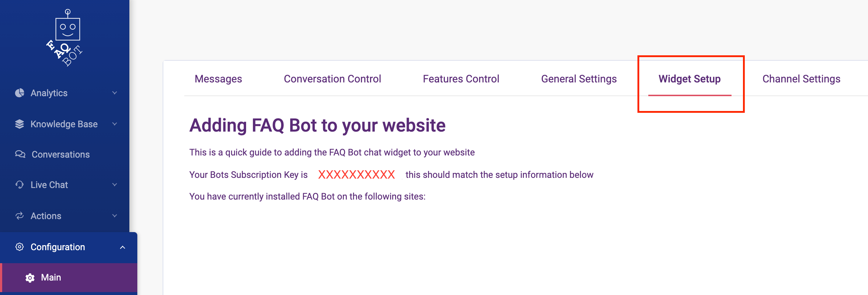
Task: Expand the Actions chevron
Action: tap(115, 216)
